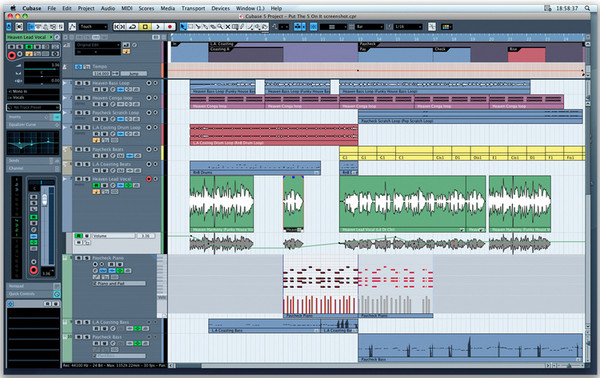Viewport: 600px width, 378px height.
Task: Click the automation curve icon beside Touch
Action: pyautogui.click(x=72, y=27)
